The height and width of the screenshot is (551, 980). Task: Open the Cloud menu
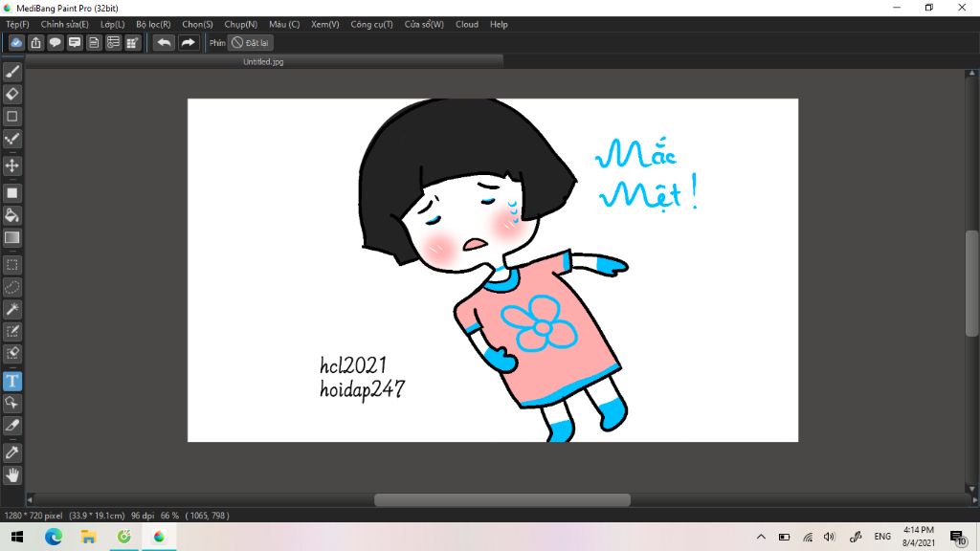click(x=467, y=24)
